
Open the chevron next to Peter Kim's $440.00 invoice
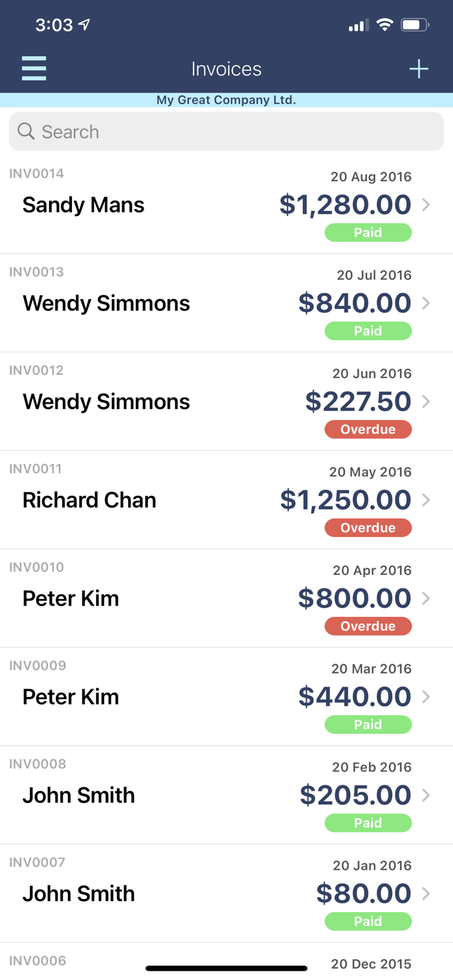(428, 696)
